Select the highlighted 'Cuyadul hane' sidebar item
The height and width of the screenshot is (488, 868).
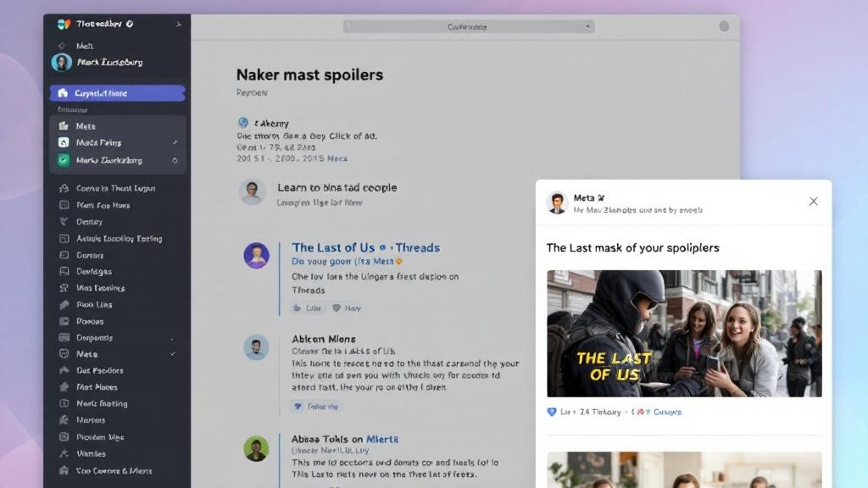[x=117, y=93]
